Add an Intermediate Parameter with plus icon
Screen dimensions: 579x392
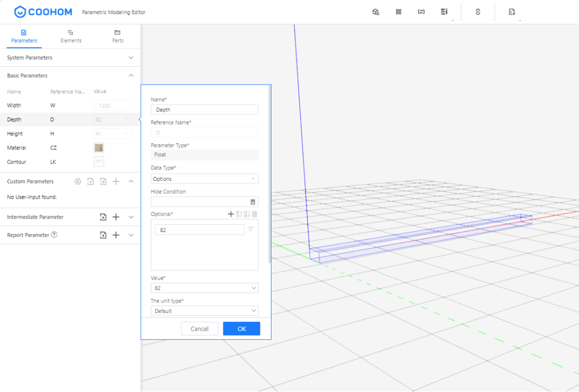[x=116, y=217]
